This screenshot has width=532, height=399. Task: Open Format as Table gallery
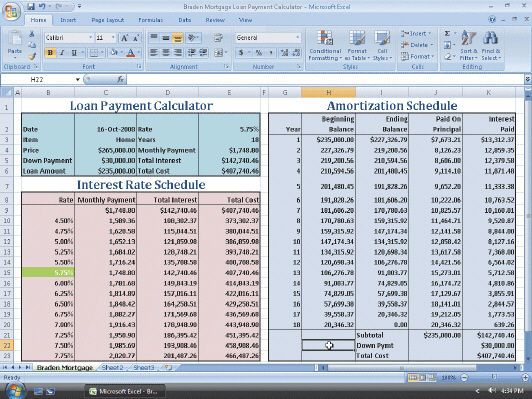357,45
